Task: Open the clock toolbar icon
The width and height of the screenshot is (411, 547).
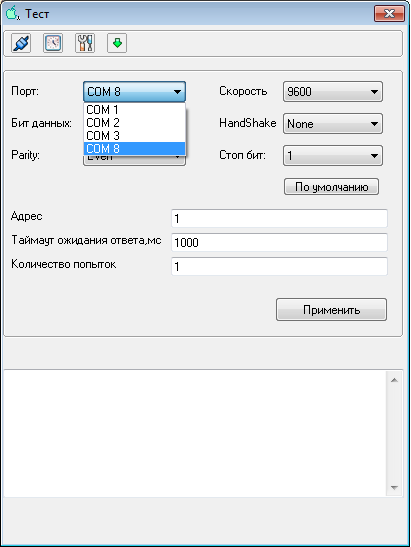Action: tap(53, 43)
